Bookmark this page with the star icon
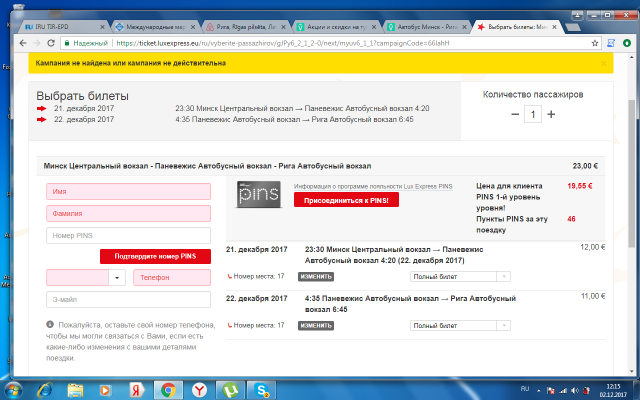Image resolution: width=640 pixels, height=400 pixels. click(603, 43)
